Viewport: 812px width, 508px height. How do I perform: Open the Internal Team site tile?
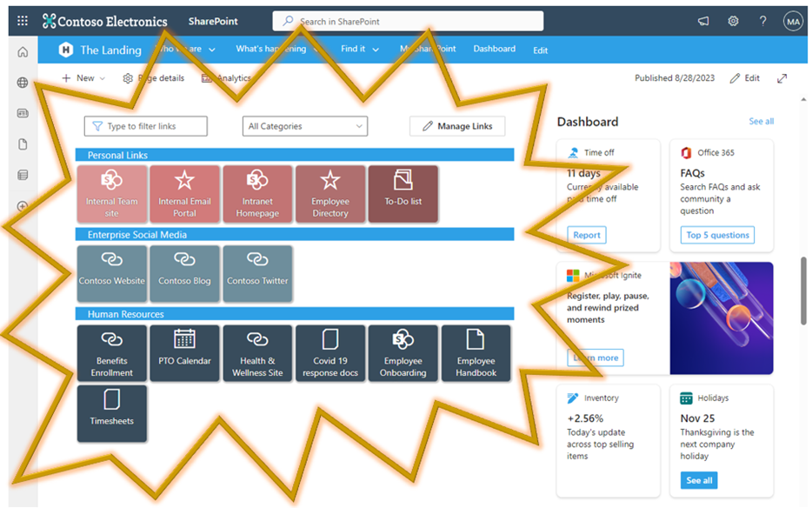tap(112, 194)
